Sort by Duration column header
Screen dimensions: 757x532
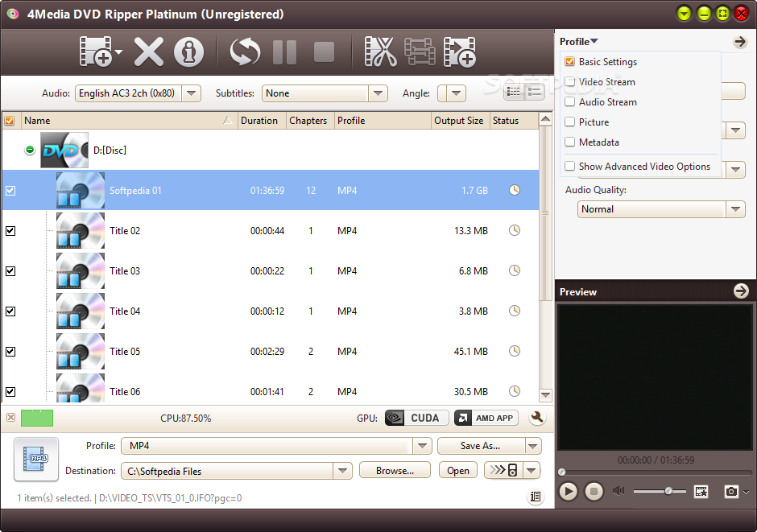click(261, 121)
